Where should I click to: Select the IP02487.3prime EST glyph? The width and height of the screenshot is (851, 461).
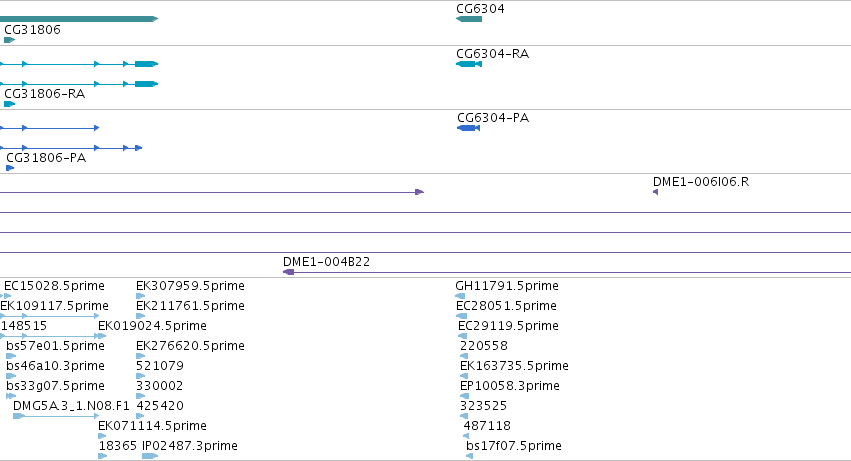tap(150, 456)
